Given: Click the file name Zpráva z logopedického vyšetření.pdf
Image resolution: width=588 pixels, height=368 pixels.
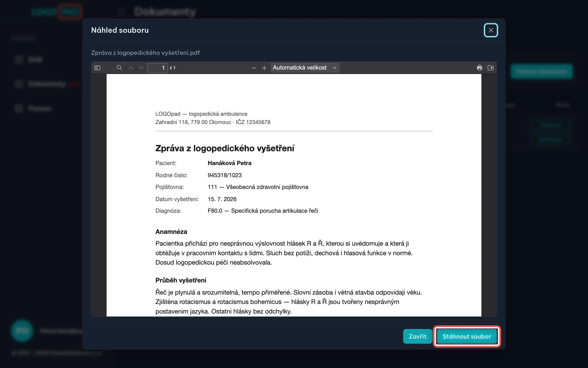Looking at the screenshot, I should point(145,53).
